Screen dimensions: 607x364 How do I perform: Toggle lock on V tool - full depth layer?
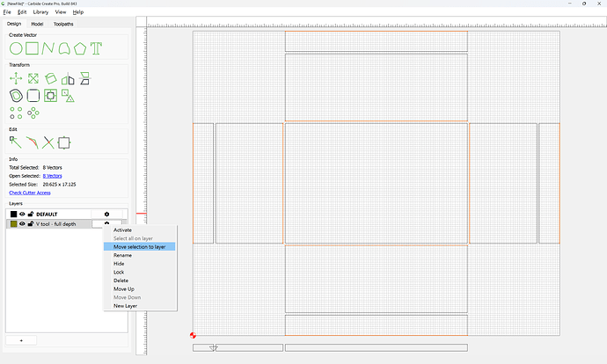(x=31, y=223)
